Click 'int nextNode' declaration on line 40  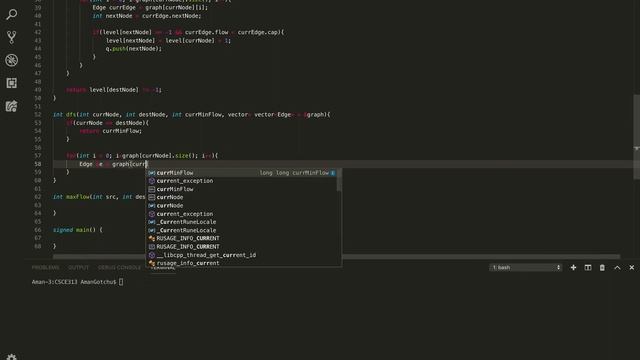point(112,16)
